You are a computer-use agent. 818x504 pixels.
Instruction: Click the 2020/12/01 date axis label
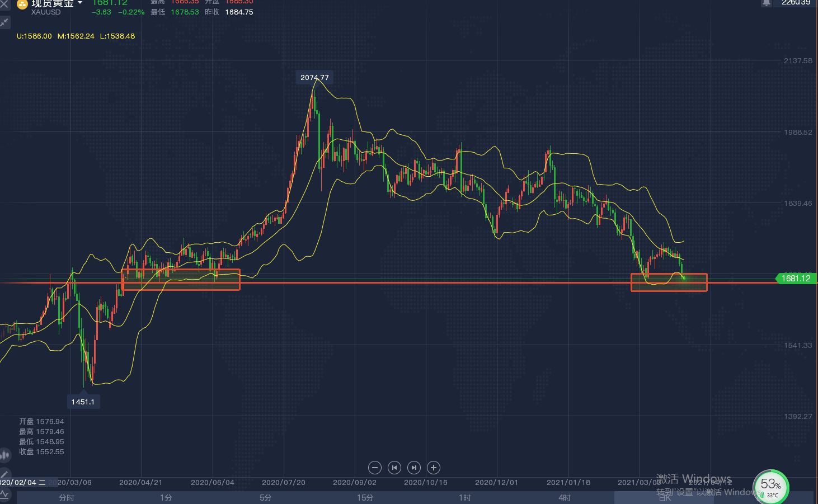497,483
